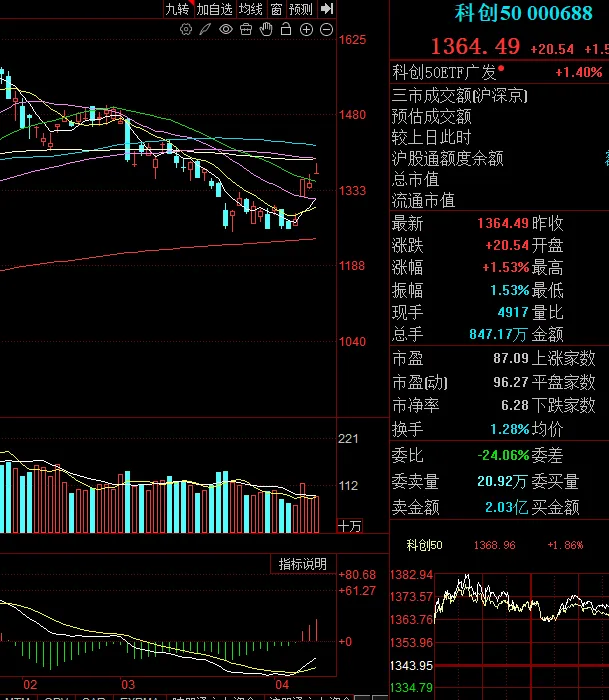Click the 科创50 000688 title

[523, 13]
